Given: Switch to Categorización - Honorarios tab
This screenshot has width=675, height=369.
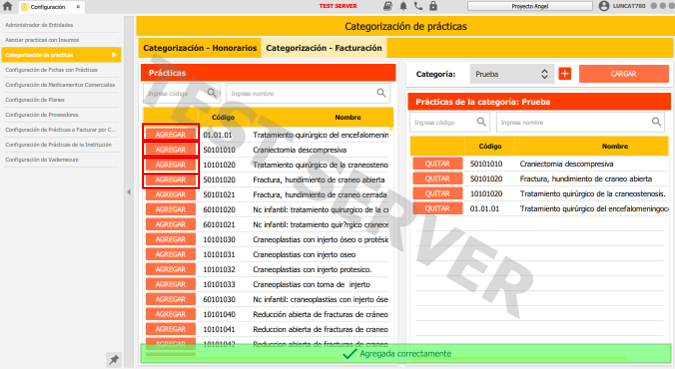Looking at the screenshot, I should [200, 48].
